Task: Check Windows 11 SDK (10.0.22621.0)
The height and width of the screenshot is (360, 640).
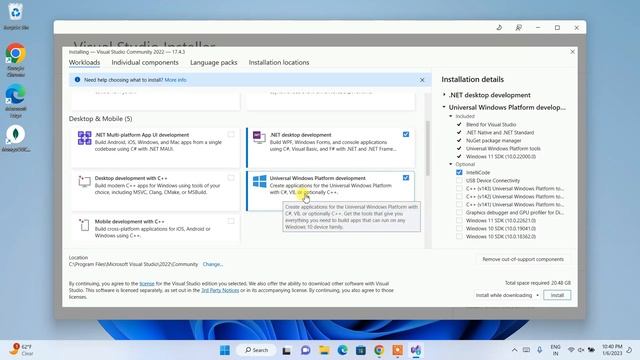Action: 459,220
